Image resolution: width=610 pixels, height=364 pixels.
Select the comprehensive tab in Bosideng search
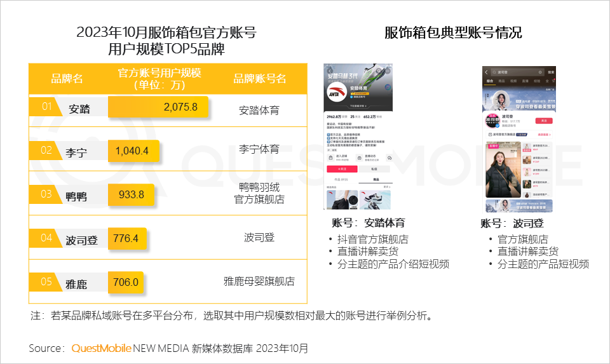coord(490,81)
